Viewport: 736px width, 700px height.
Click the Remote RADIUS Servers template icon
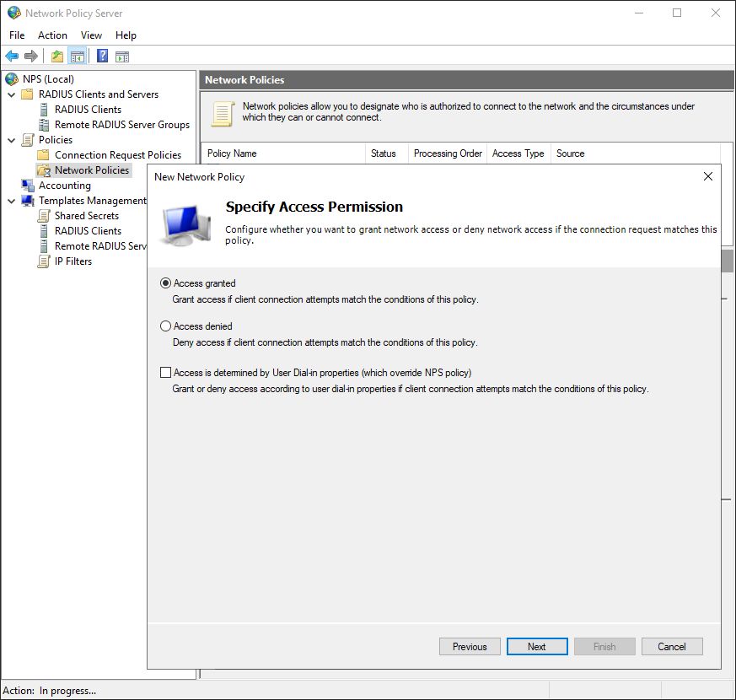click(x=44, y=246)
